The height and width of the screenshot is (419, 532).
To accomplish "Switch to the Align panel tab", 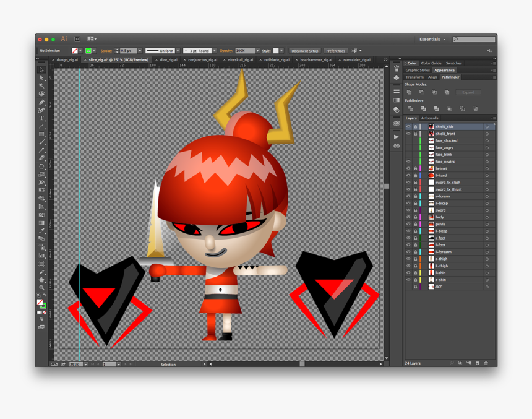I will click(432, 77).
